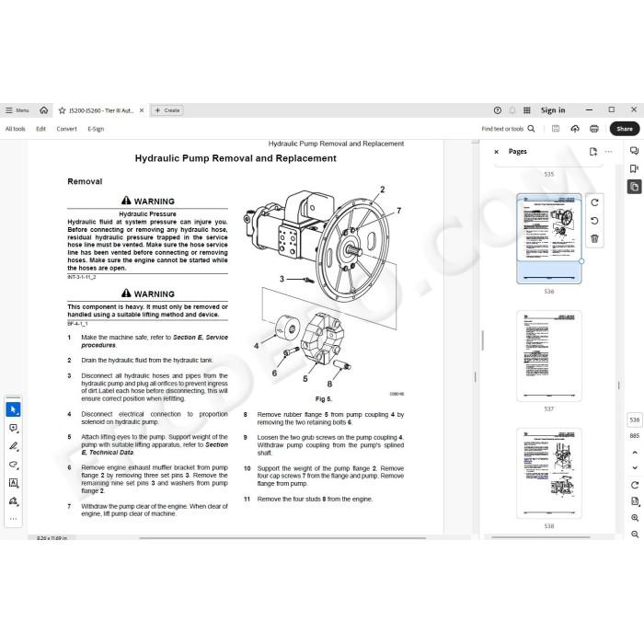Open the apps grid icon
Viewport: 644px width, 644px height.
pyautogui.click(x=527, y=110)
